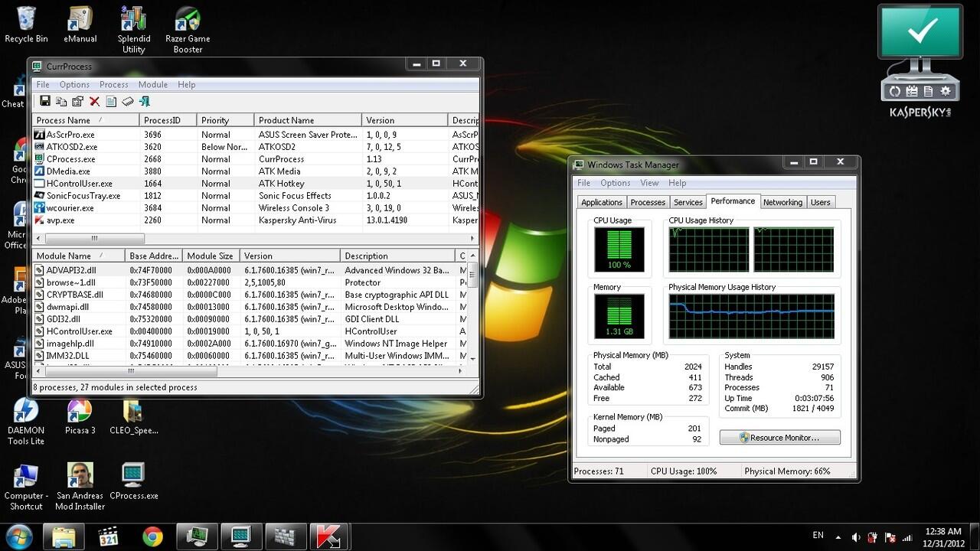This screenshot has height=551, width=980.
Task: Open CurrProcess Options menu
Action: point(74,84)
